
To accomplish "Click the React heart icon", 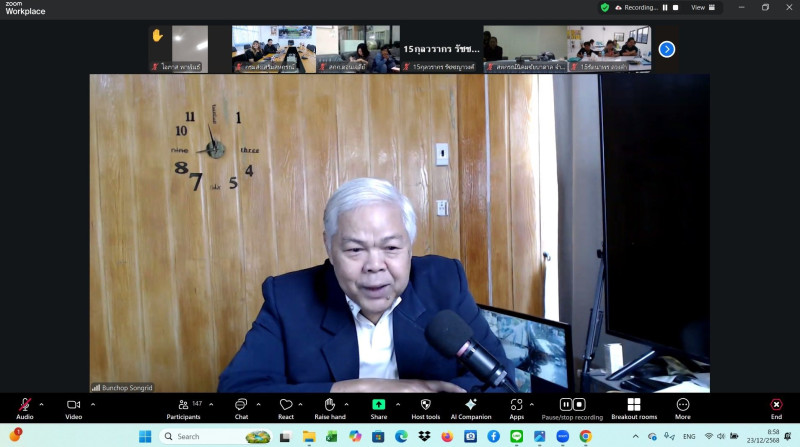I will coord(286,406).
